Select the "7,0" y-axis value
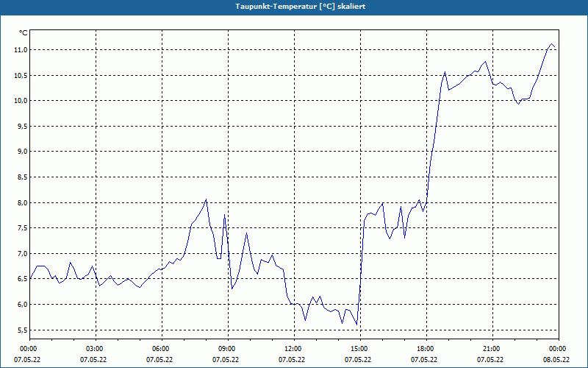The image size is (588, 368). pos(22,253)
